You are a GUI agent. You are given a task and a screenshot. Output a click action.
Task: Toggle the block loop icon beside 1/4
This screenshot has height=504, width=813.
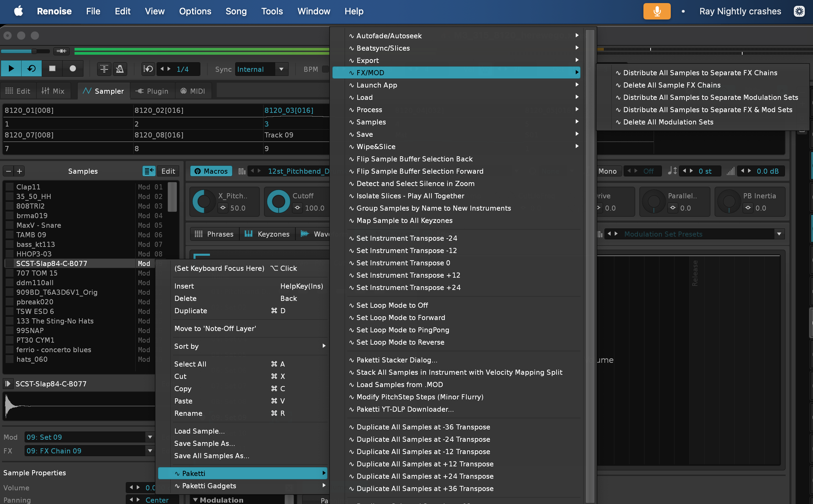148,69
